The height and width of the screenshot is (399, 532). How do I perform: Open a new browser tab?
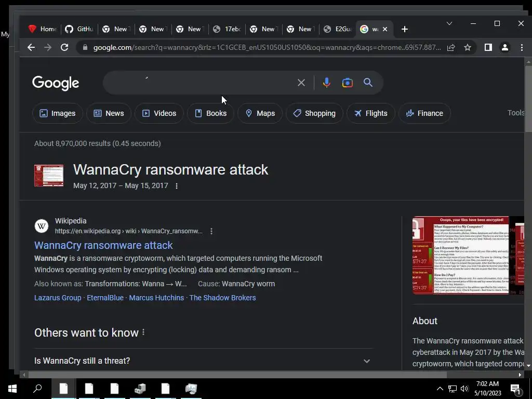pyautogui.click(x=404, y=29)
